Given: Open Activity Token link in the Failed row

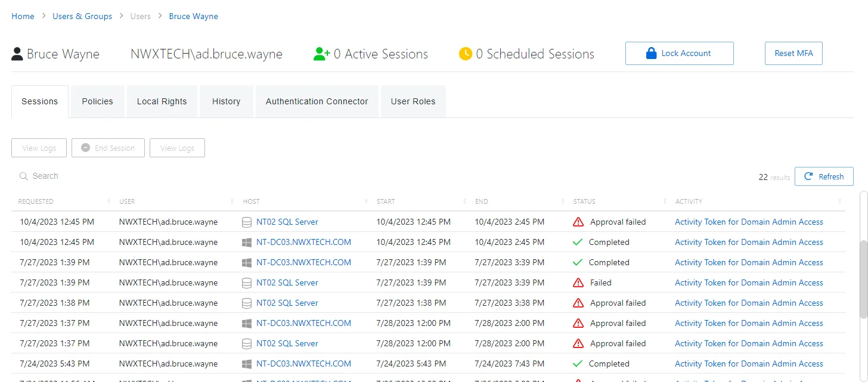Looking at the screenshot, I should [x=749, y=282].
